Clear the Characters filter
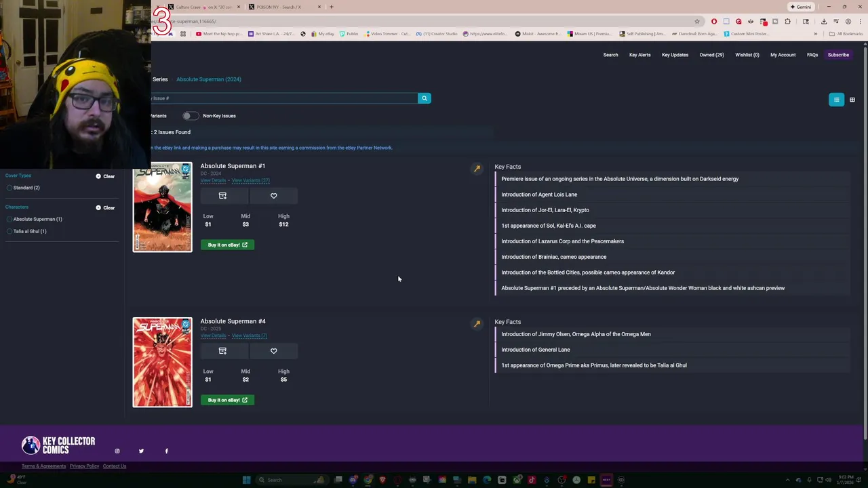The width and height of the screenshot is (868, 488). 105,207
